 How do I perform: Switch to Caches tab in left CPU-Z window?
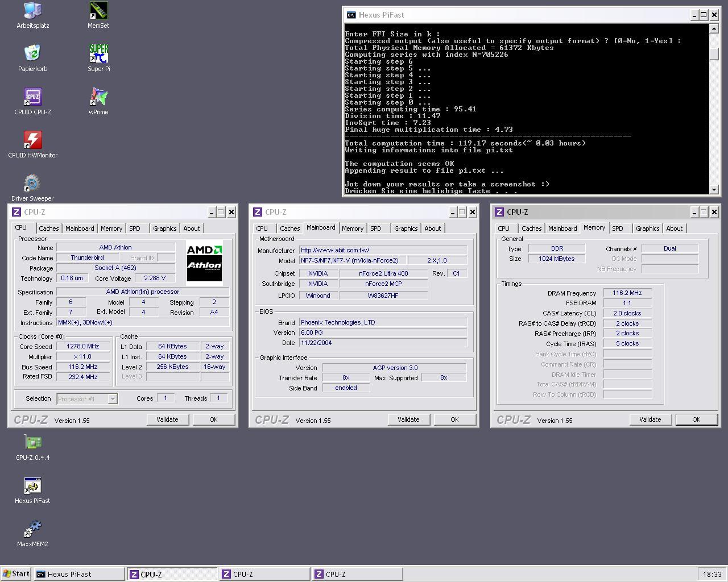pos(49,228)
